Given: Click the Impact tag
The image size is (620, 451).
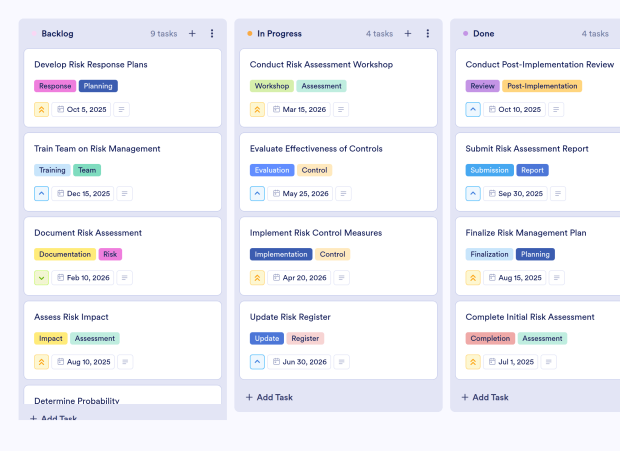Looking at the screenshot, I should coord(51,339).
